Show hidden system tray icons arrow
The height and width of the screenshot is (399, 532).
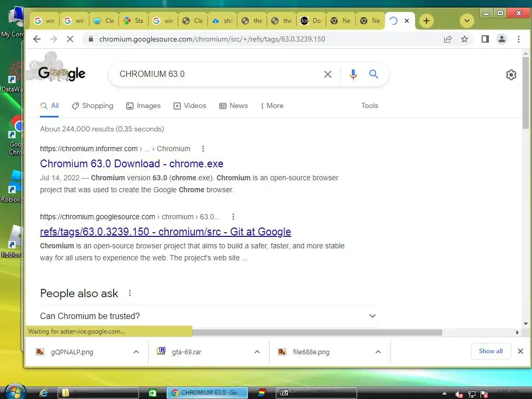pyautogui.click(x=445, y=394)
